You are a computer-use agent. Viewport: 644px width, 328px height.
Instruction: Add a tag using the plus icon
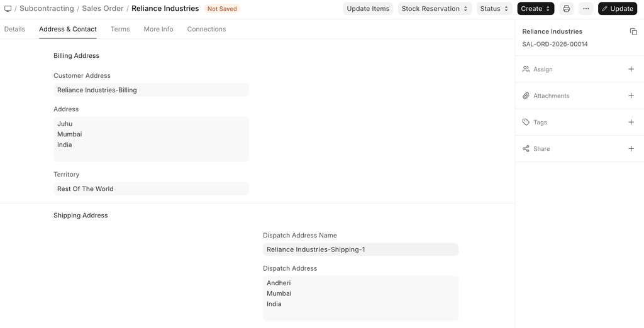631,122
